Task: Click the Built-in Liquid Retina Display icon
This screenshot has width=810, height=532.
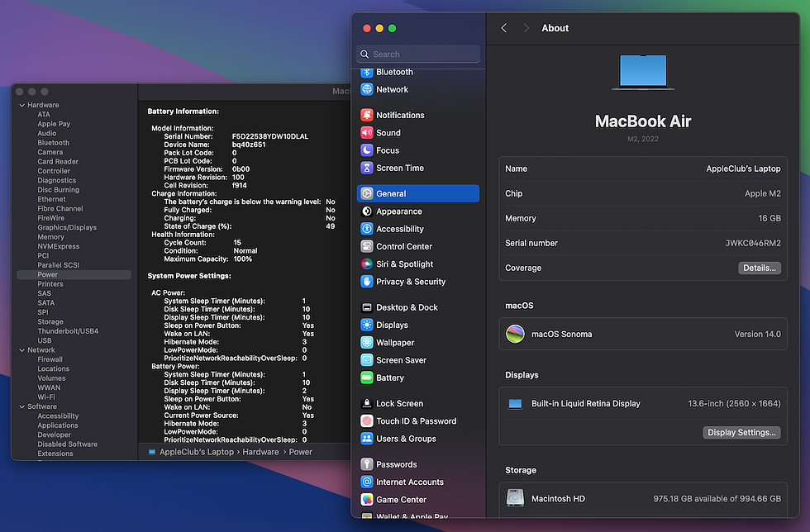Action: [x=515, y=404]
